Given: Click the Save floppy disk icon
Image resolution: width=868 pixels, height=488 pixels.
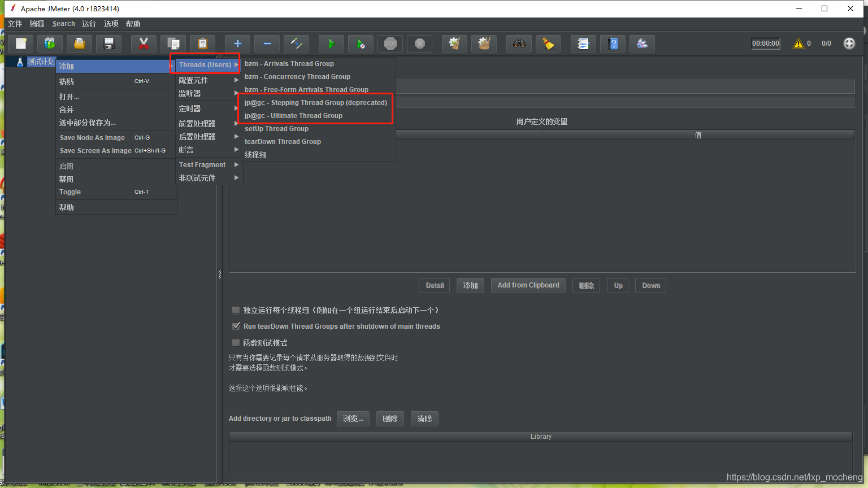Looking at the screenshot, I should 109,43.
